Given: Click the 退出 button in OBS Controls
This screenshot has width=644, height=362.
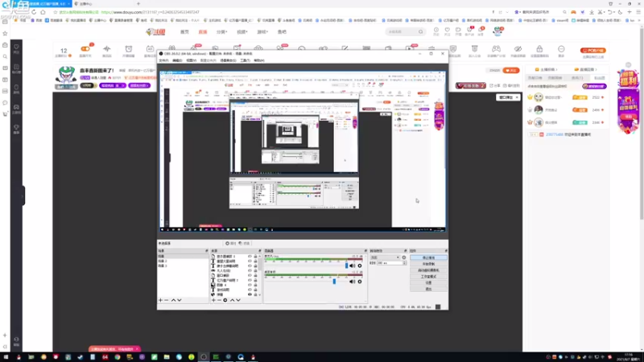Looking at the screenshot, I should point(428,289).
